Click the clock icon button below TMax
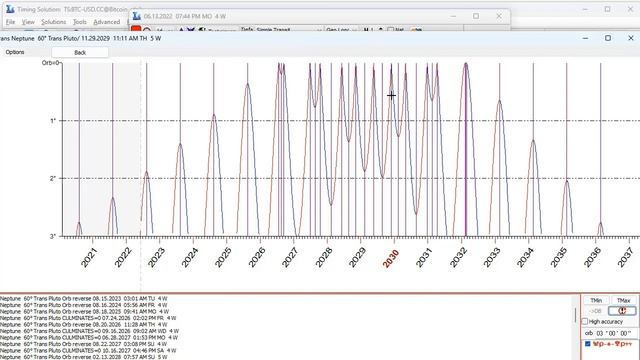Viewport: 640px width, 360px height. tap(622, 311)
